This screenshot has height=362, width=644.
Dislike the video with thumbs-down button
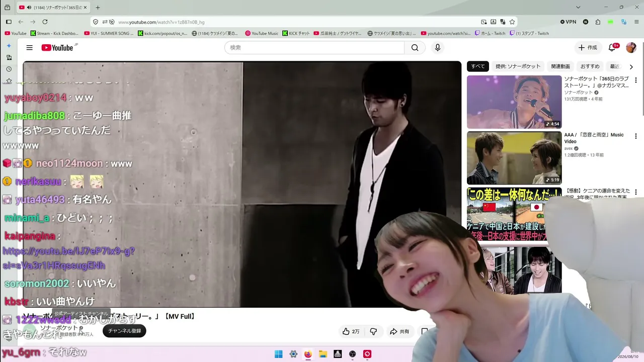point(373,331)
